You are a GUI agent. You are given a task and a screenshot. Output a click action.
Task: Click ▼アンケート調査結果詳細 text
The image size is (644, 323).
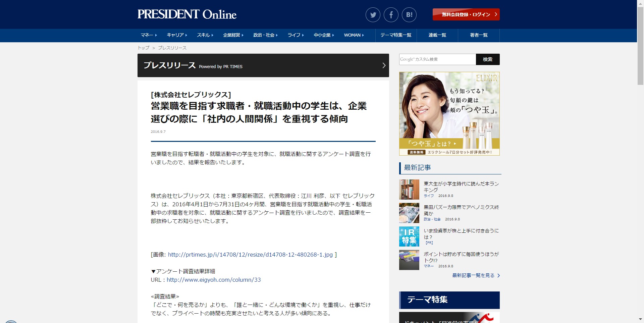[183, 271]
